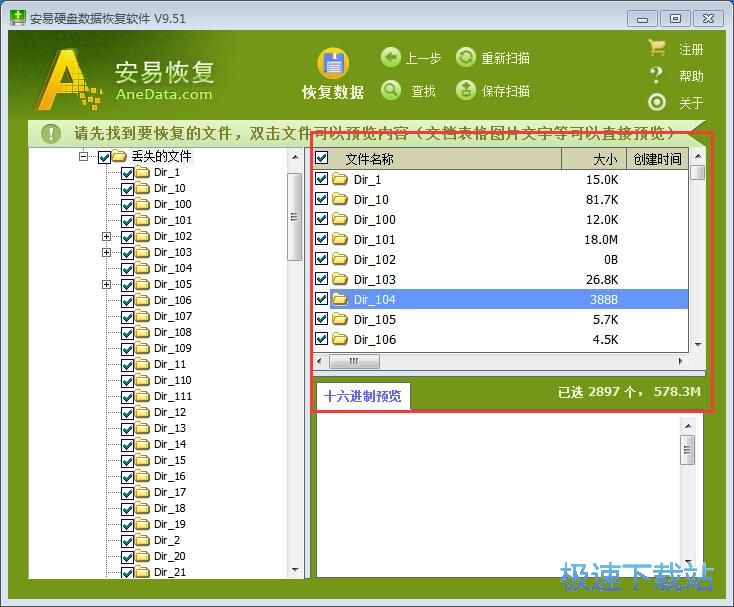Click the 保存扫描 save icon

pos(466,90)
